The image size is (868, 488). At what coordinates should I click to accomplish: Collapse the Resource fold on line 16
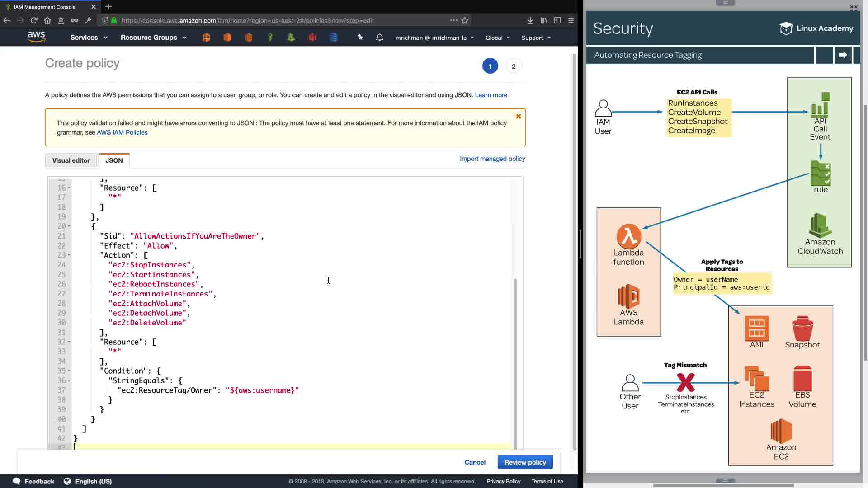pyautogui.click(x=69, y=188)
